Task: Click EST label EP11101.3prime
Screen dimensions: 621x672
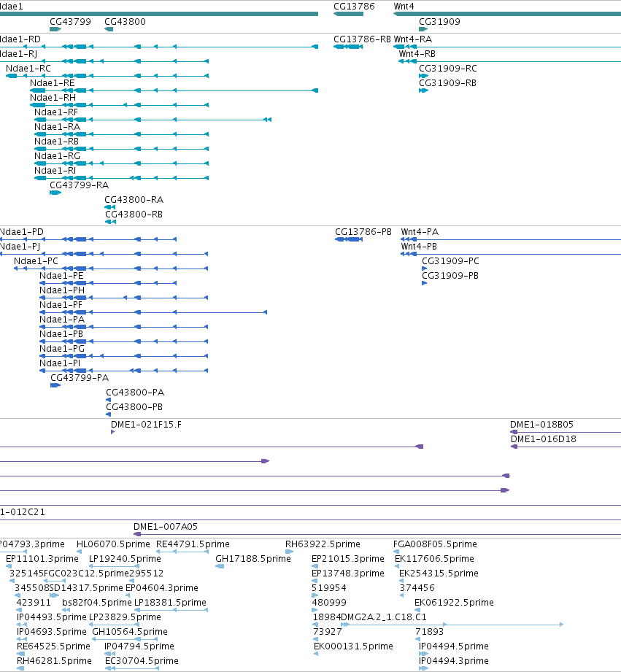Action: pos(42,558)
